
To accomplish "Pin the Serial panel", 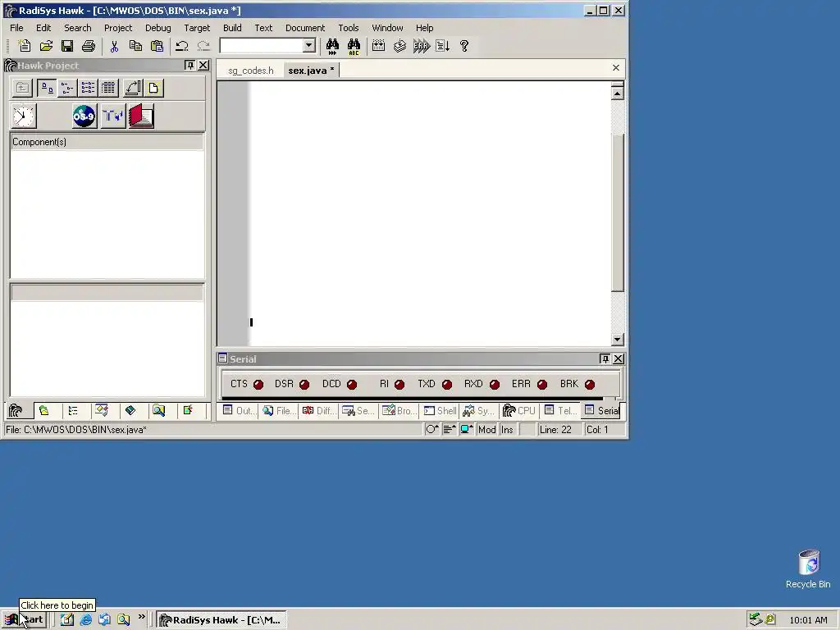I will (605, 358).
